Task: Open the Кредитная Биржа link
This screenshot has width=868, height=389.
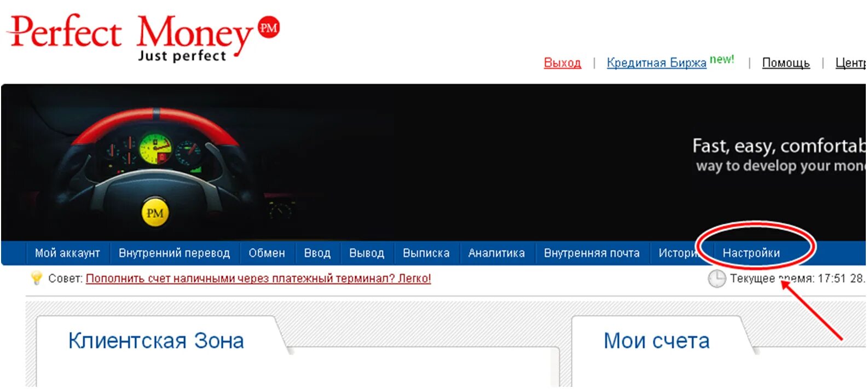Action: (x=657, y=63)
